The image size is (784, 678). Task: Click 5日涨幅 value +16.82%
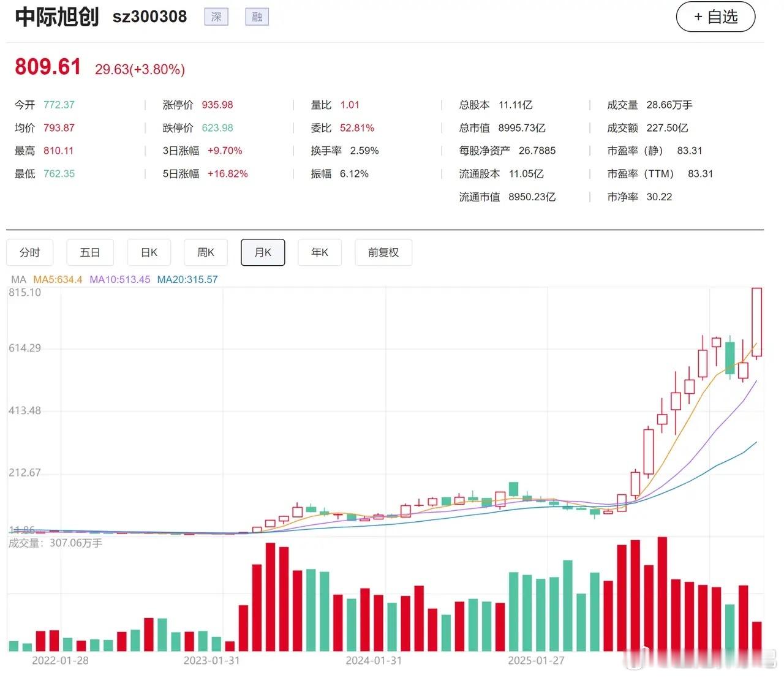(x=228, y=174)
